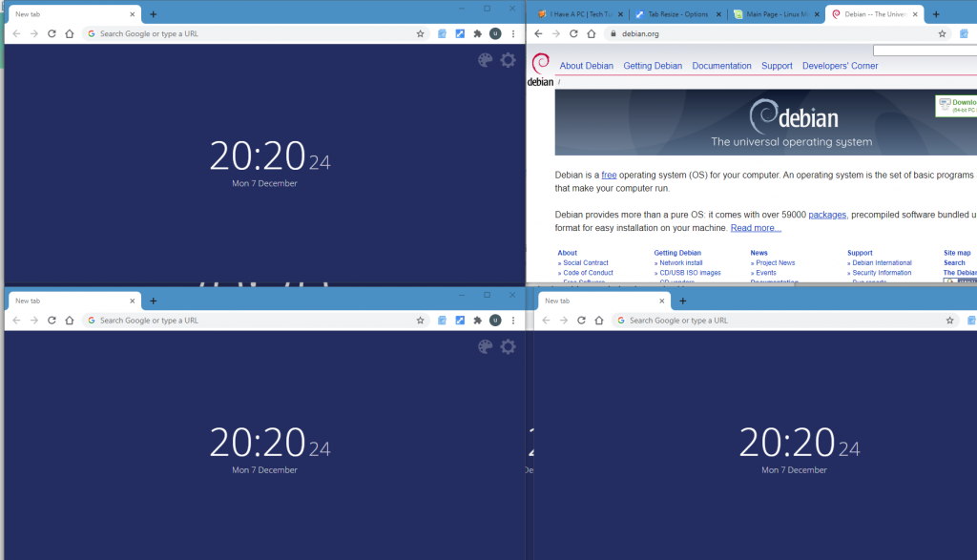Open the 'Security Information' link
The width and height of the screenshot is (977, 560).
(883, 273)
